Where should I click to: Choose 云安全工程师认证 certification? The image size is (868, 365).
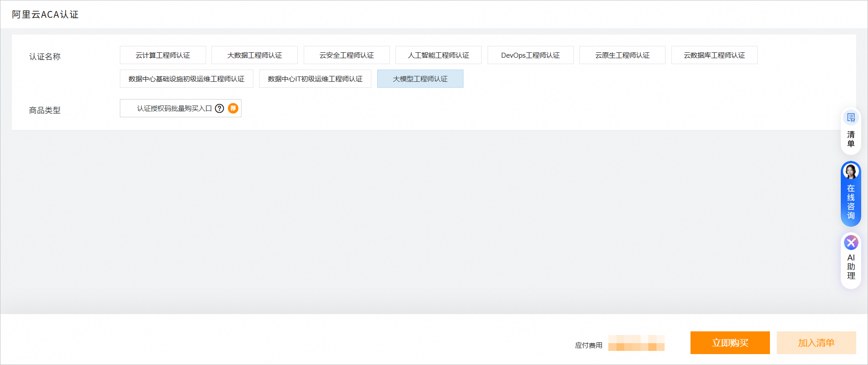tap(347, 55)
